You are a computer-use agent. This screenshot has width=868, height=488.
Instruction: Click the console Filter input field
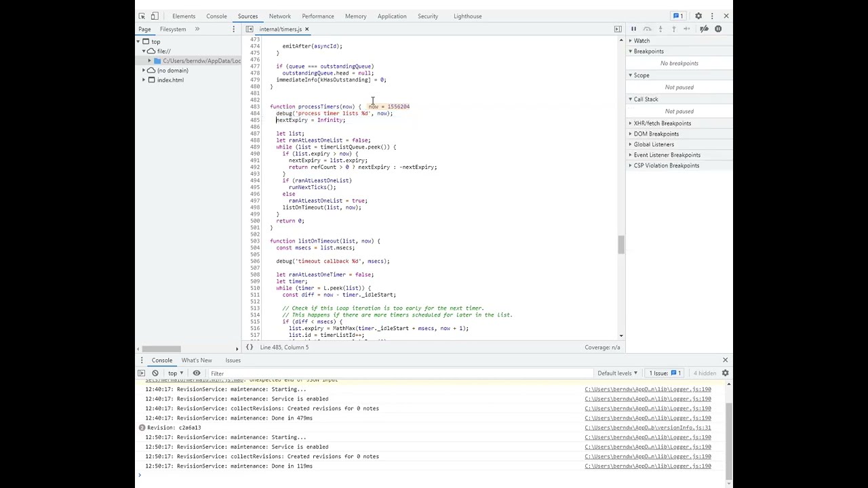click(400, 373)
